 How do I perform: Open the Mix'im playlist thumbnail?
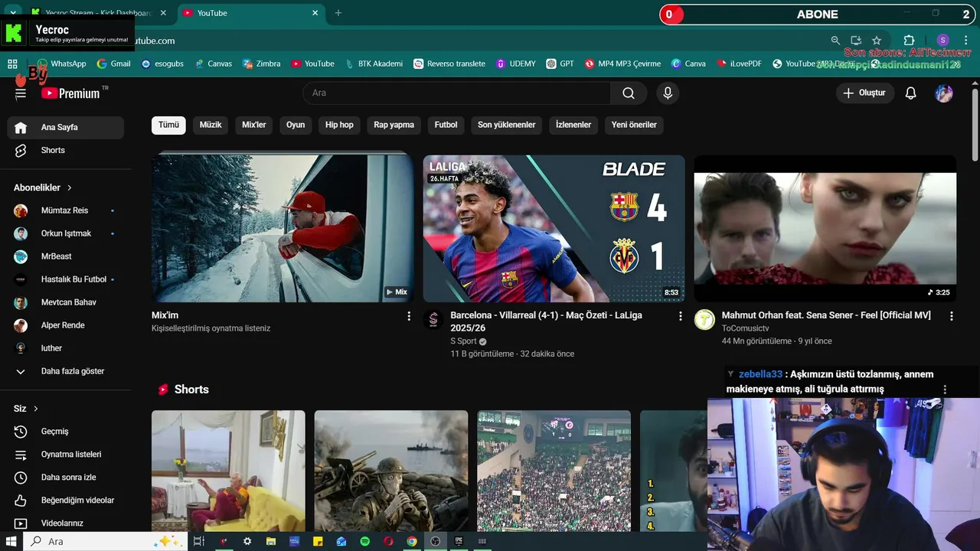coord(283,229)
